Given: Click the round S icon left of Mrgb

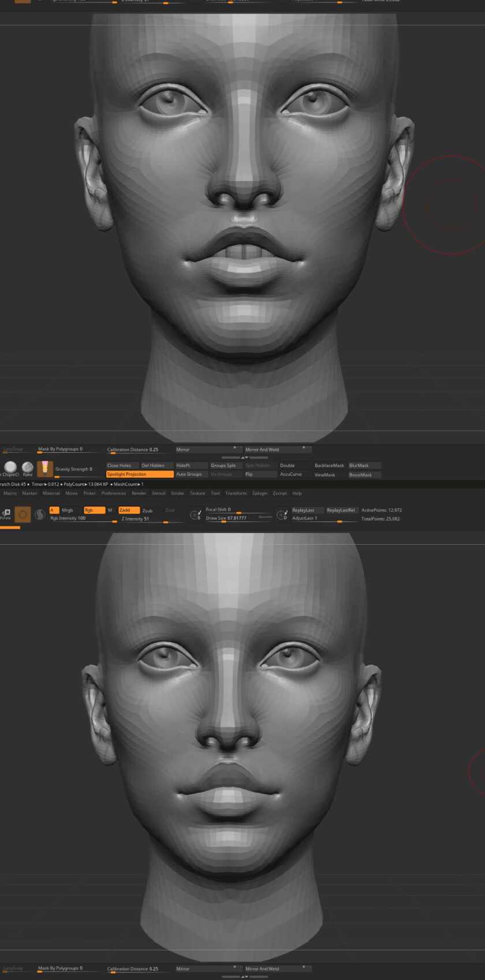Looking at the screenshot, I should (40, 514).
